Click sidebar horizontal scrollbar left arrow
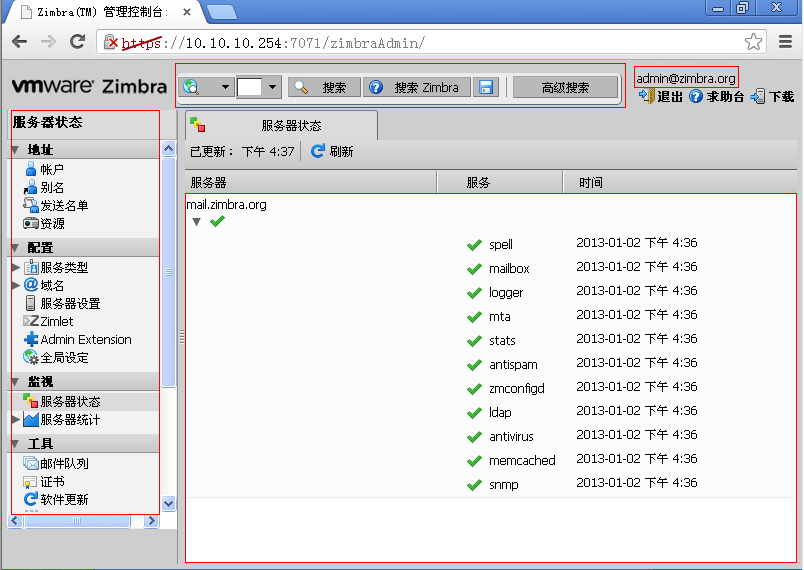 pos(14,521)
